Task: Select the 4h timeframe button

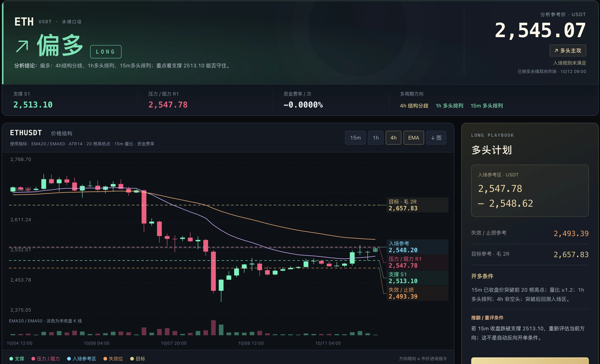Action: [x=393, y=138]
